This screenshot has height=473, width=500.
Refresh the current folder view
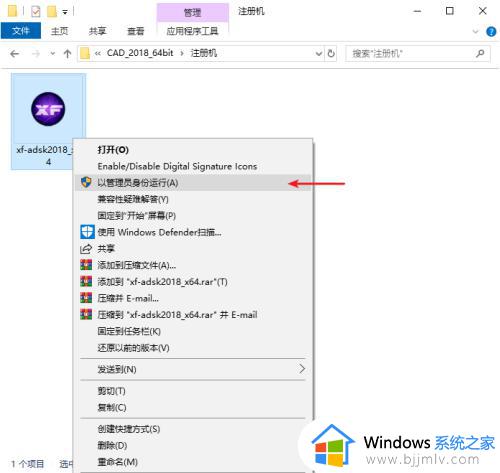tap(331, 54)
